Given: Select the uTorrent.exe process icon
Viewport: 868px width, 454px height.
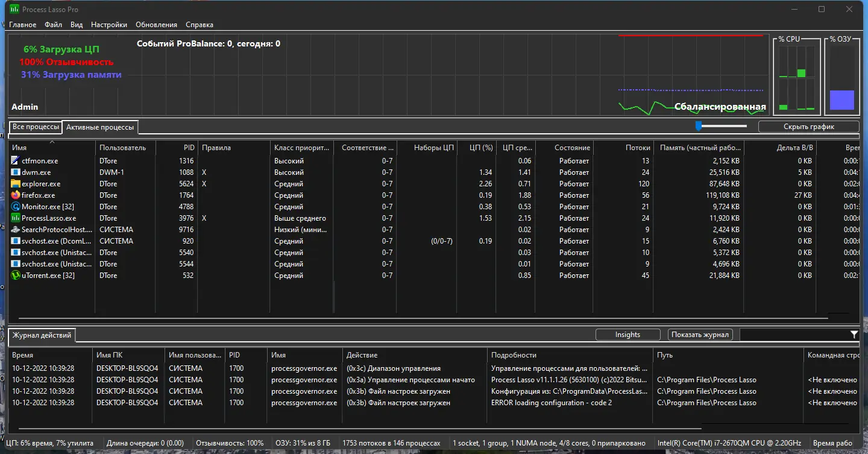Looking at the screenshot, I should point(16,276).
